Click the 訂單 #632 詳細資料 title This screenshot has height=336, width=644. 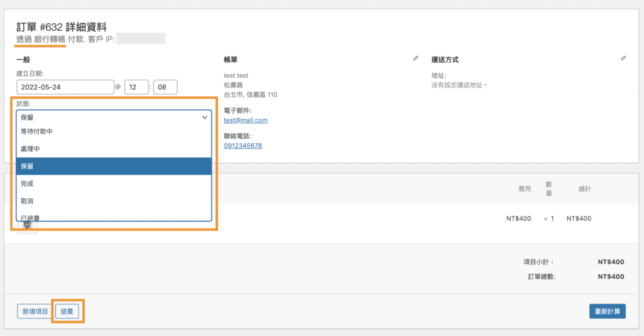click(62, 27)
